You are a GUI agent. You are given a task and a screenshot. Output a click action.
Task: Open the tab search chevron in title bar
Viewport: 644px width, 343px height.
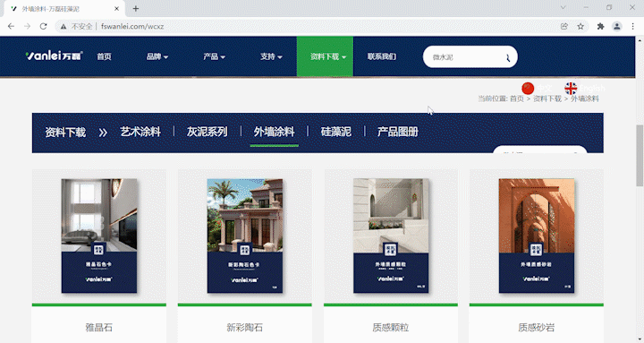pos(563,7)
